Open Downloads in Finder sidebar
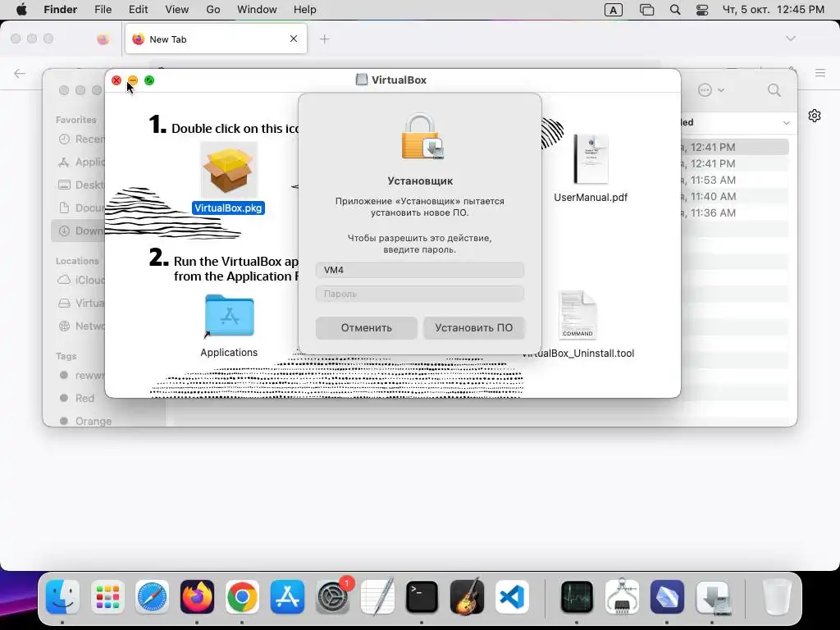Image resolution: width=840 pixels, height=630 pixels. pyautogui.click(x=80, y=231)
